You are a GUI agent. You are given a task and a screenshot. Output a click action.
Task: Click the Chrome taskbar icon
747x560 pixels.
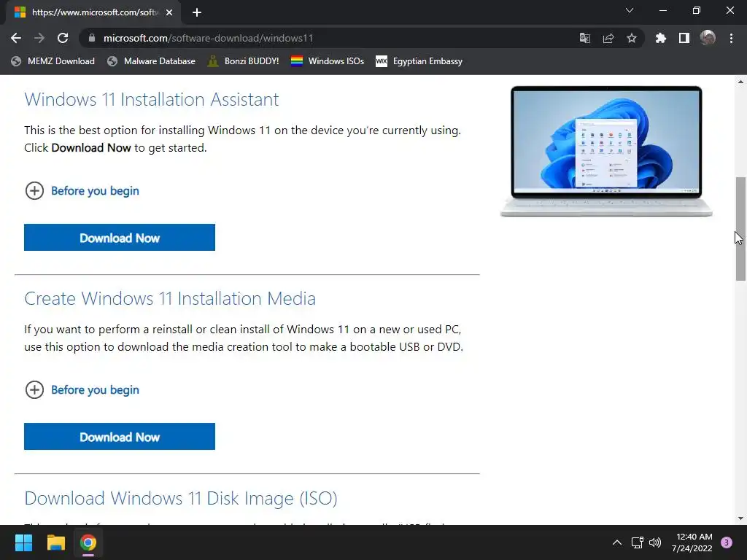[x=88, y=542]
